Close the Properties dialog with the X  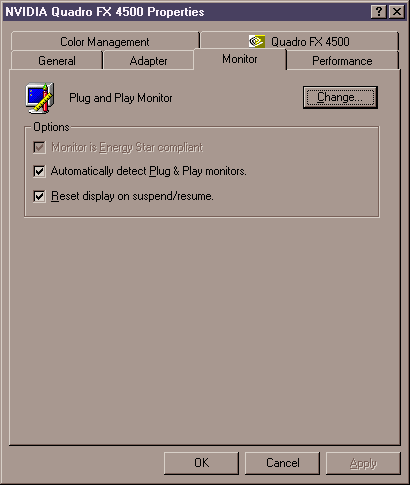pyautogui.click(x=397, y=12)
